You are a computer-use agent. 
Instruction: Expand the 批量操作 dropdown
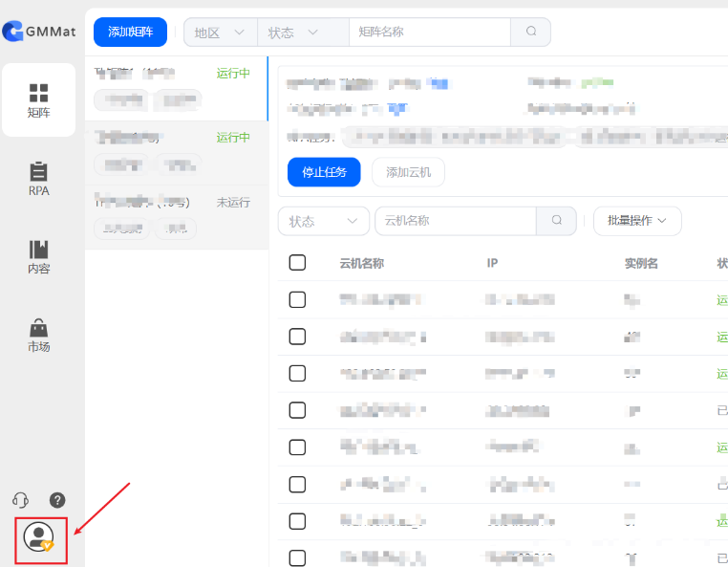637,221
